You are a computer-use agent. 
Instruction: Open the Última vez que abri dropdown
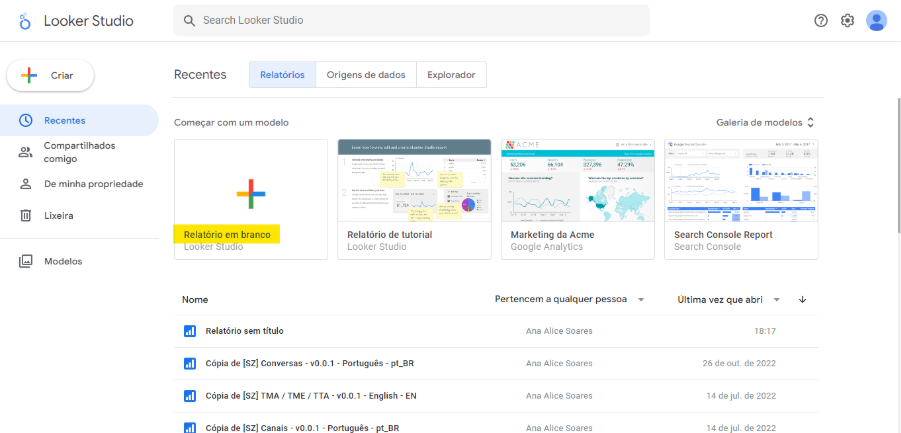coord(728,300)
